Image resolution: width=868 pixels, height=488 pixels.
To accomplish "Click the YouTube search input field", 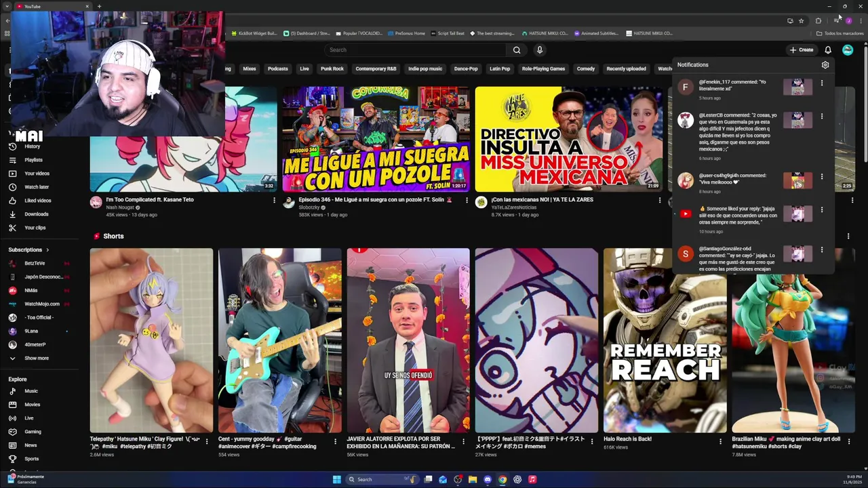I will [x=415, y=49].
